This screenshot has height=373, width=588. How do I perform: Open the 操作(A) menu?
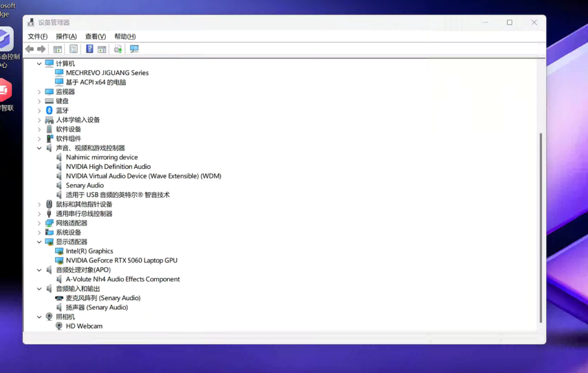pos(67,36)
